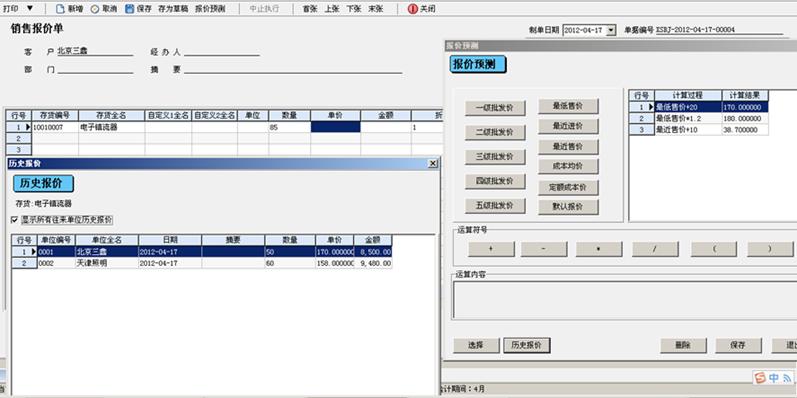Click the 五级批发价 button
The image size is (797, 398).
pyautogui.click(x=495, y=205)
